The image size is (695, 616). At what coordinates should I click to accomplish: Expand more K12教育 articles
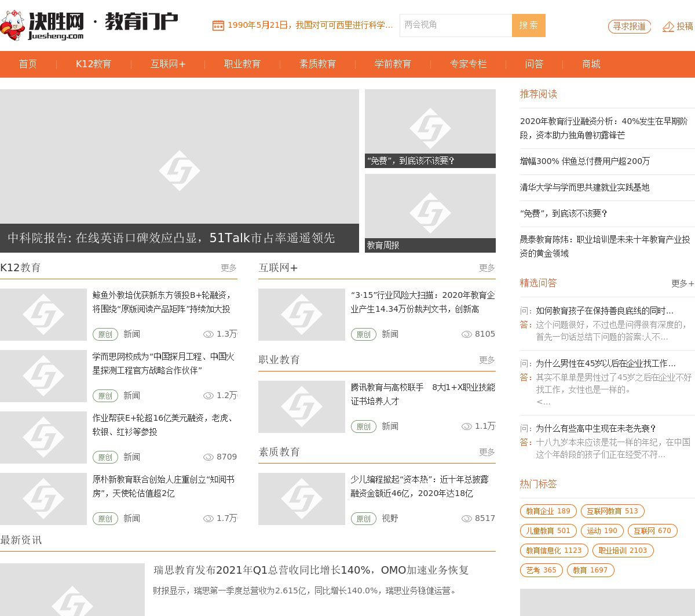[229, 268]
